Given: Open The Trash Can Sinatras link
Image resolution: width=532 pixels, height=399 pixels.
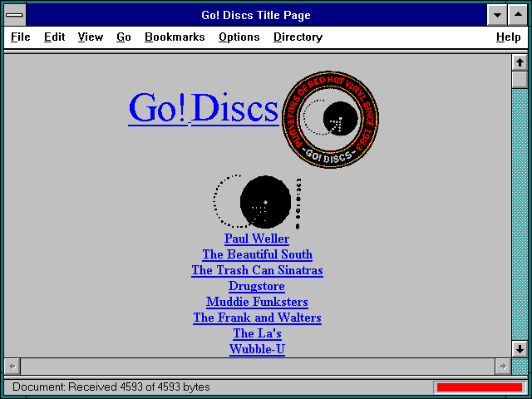Looking at the screenshot, I should 257,270.
